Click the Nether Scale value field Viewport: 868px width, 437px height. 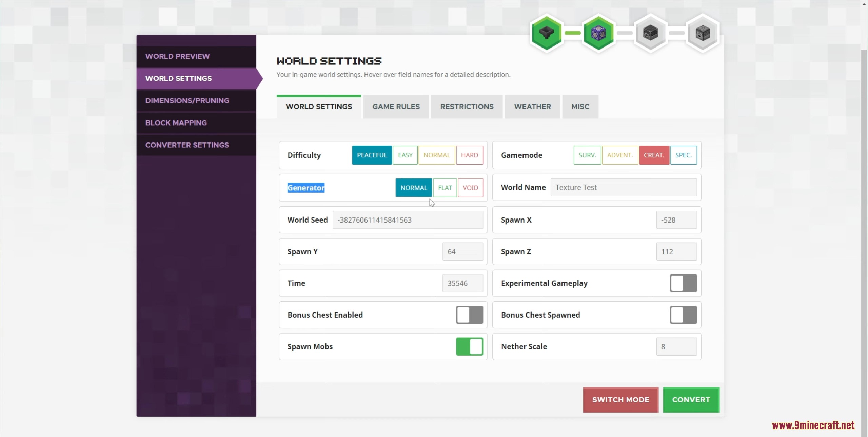pyautogui.click(x=676, y=346)
